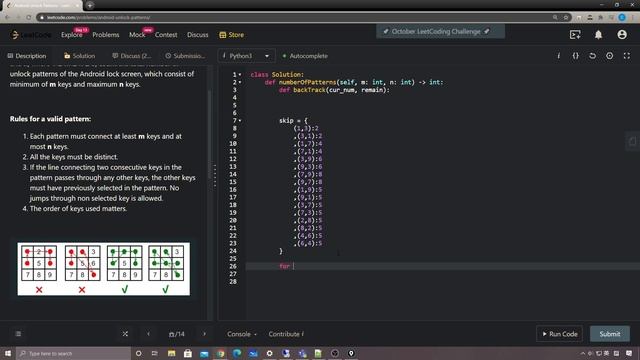The width and height of the screenshot is (640, 360).
Task: Open the Store link
Action: click(x=231, y=35)
